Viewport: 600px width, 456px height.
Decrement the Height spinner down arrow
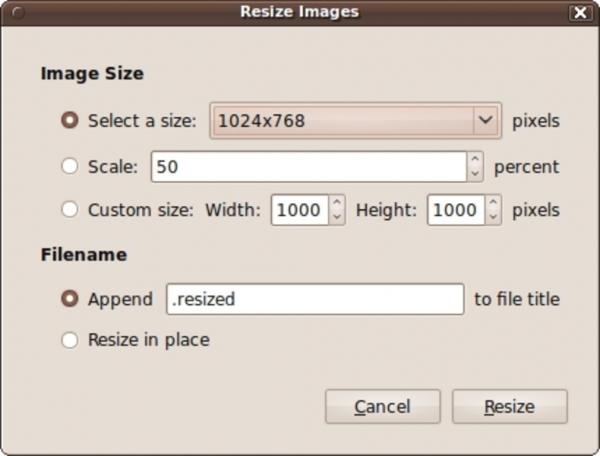[x=493, y=217]
